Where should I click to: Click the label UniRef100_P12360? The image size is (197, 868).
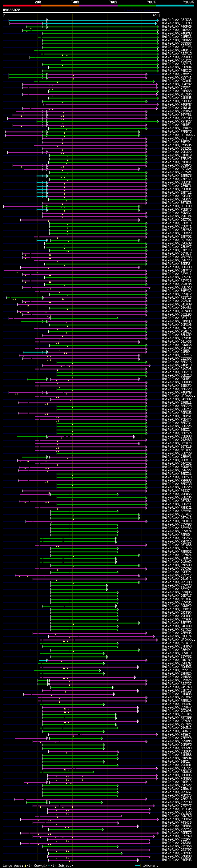coord(177,846)
